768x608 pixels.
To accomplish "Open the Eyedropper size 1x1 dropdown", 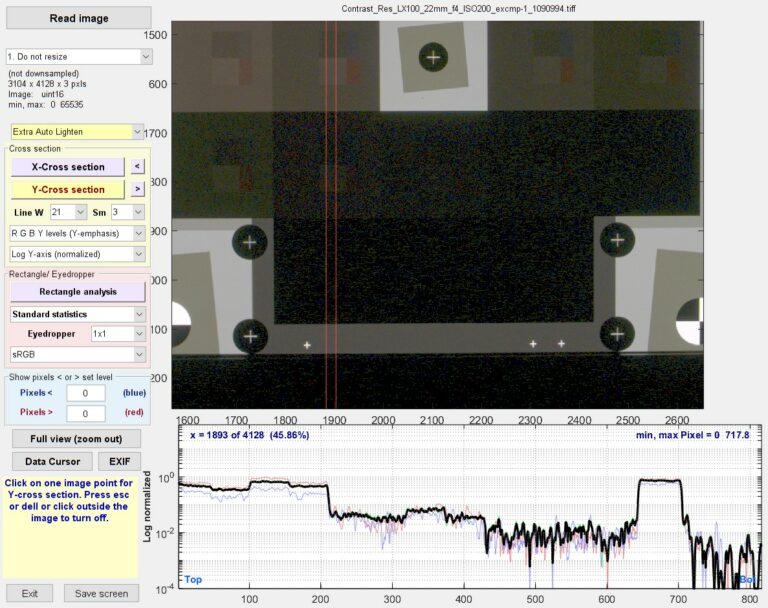I will click(117, 333).
